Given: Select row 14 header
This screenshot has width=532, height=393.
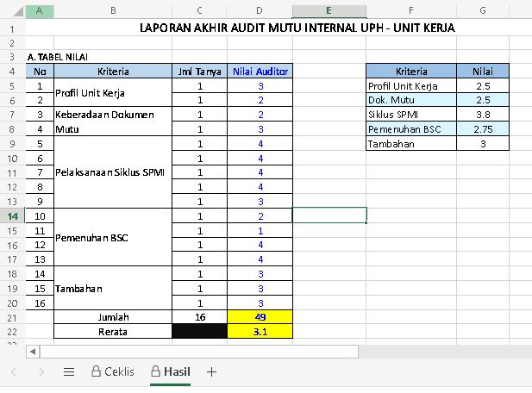Looking at the screenshot, I should pyautogui.click(x=12, y=215).
